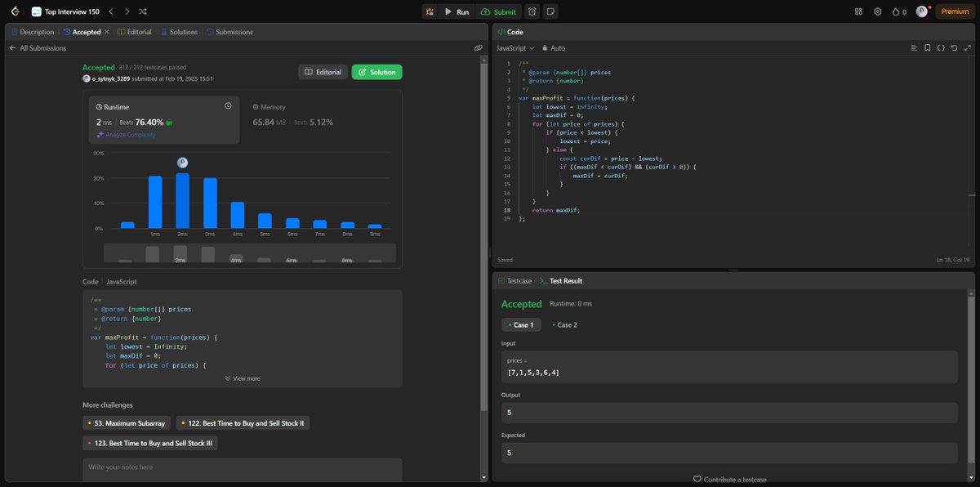Click the 3ms bar in runtime chart
Viewport: 980px width, 487px height.
[210, 203]
